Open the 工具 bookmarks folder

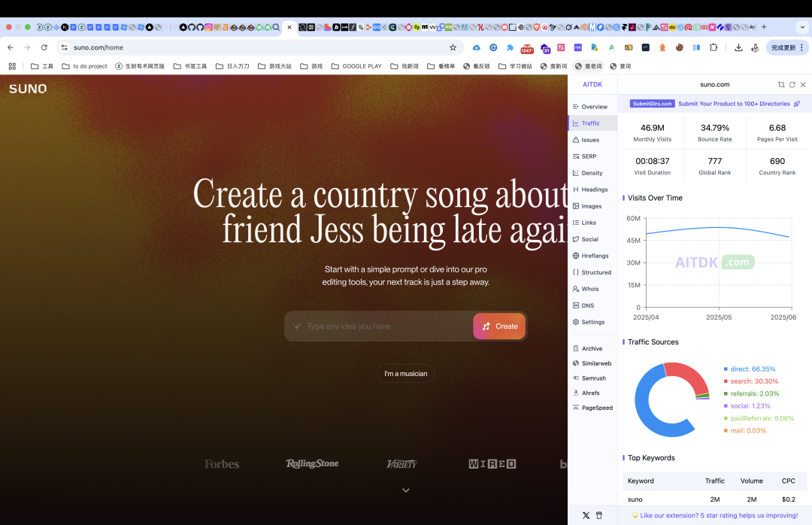(x=42, y=66)
